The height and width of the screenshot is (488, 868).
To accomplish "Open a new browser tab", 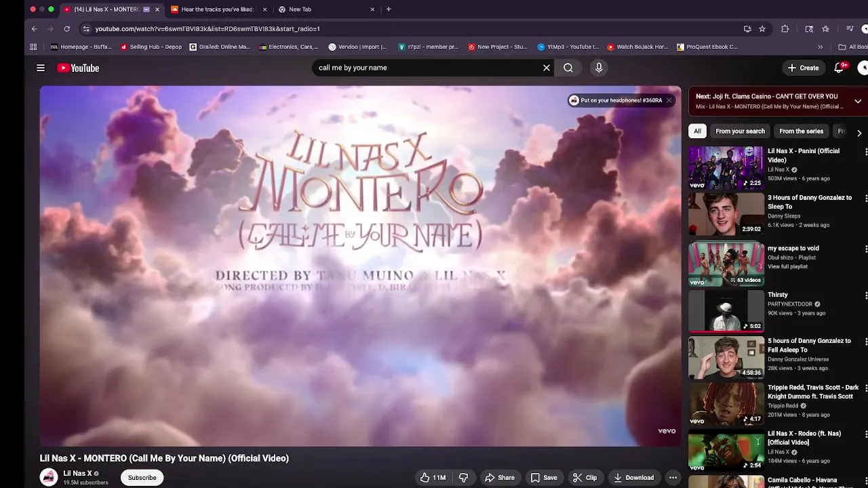I will pyautogui.click(x=389, y=9).
